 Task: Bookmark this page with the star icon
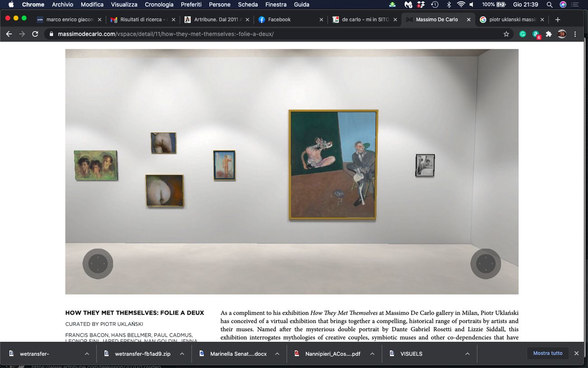pos(506,34)
